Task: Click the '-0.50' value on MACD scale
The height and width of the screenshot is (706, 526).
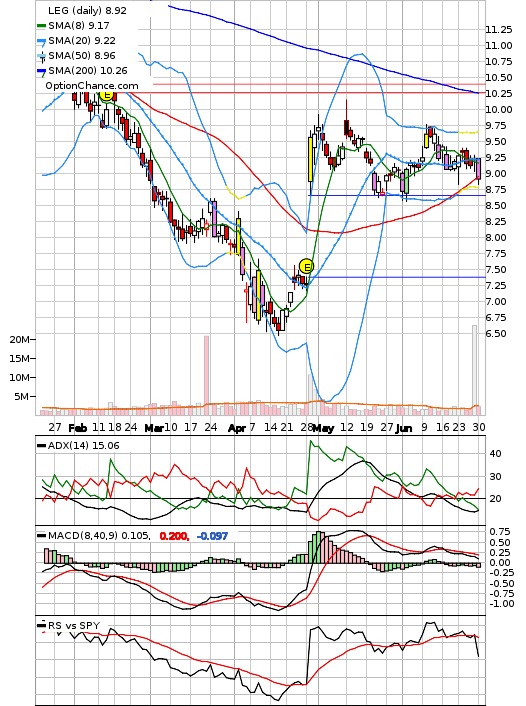Action: [x=501, y=584]
